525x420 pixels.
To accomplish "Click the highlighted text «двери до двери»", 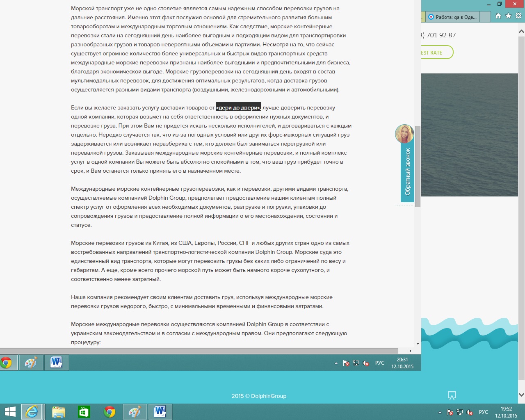I will click(238, 107).
